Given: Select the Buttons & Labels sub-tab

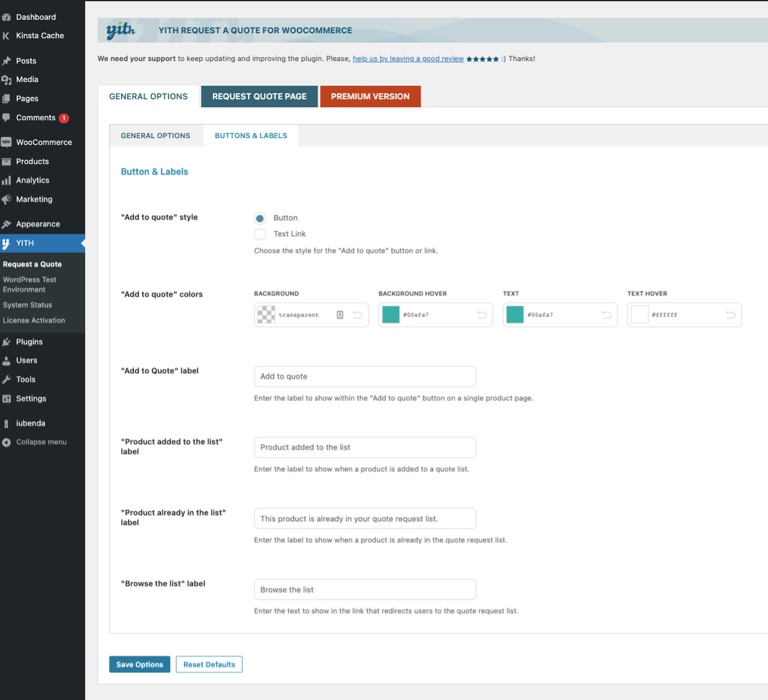Looking at the screenshot, I should pyautogui.click(x=251, y=136).
